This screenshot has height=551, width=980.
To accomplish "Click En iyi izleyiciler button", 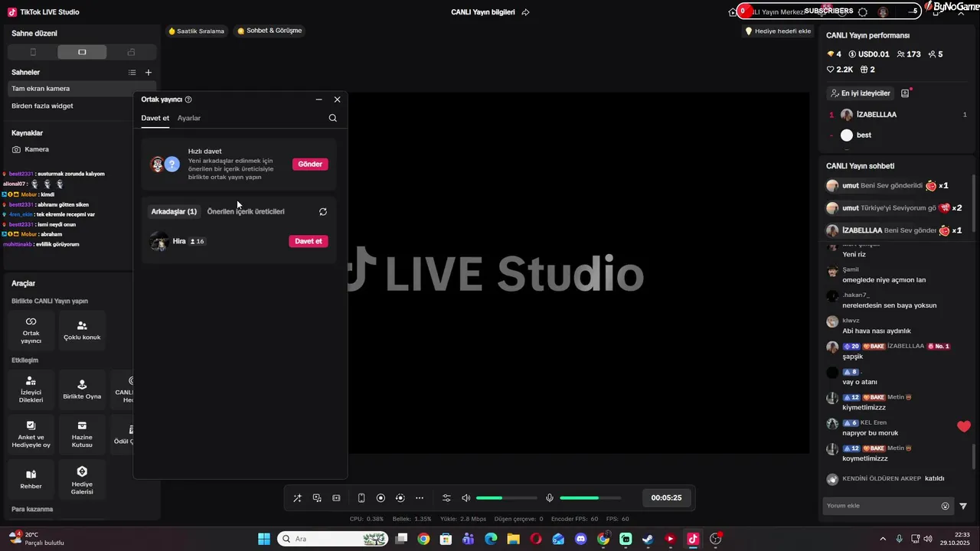I will click(860, 93).
